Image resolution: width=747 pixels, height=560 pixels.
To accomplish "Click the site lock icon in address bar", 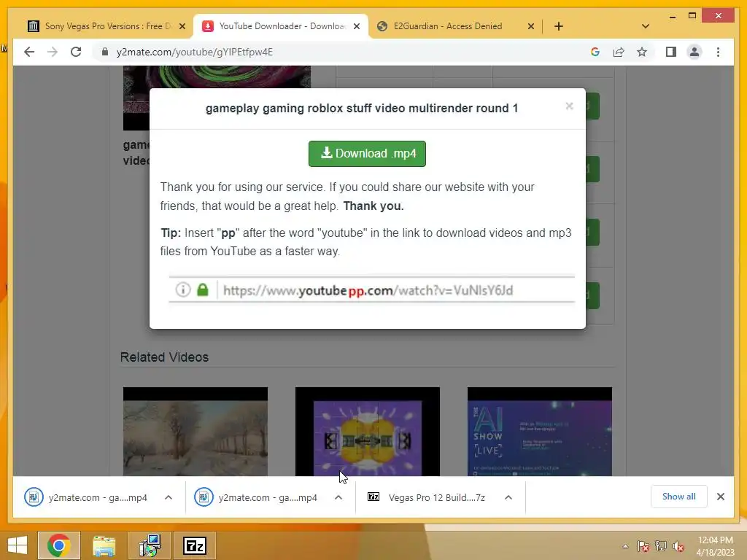I will coord(105,52).
